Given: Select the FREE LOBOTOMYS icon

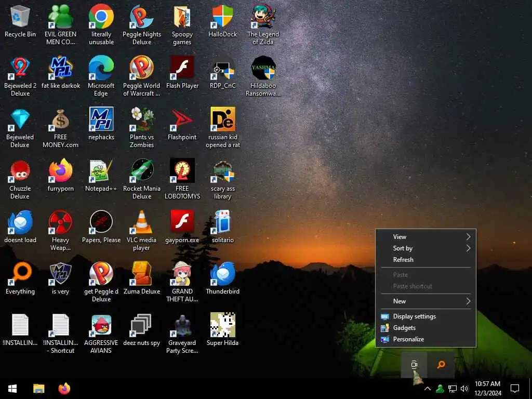Looking at the screenshot, I should [182, 179].
